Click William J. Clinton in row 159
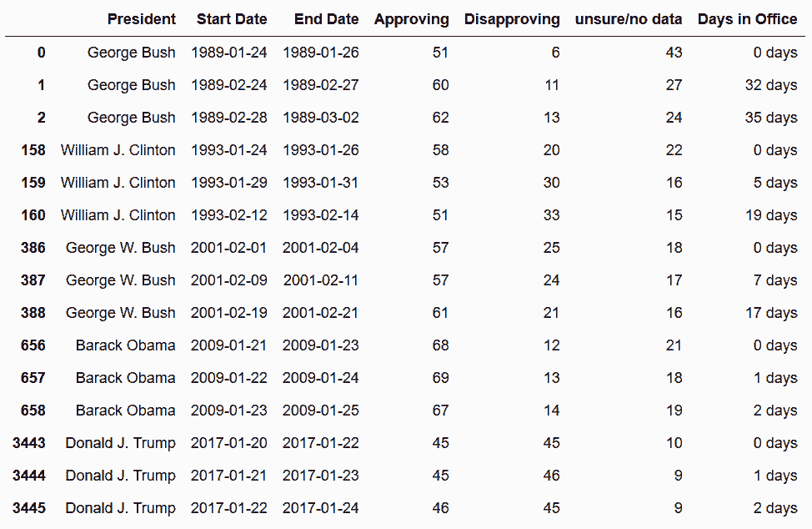 (118, 183)
